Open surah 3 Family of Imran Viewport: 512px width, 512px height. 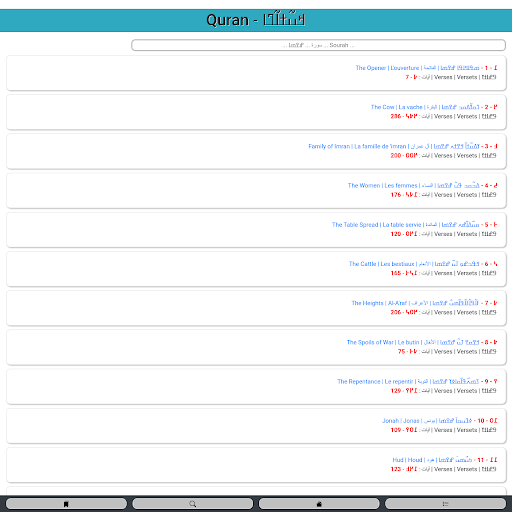point(403,146)
